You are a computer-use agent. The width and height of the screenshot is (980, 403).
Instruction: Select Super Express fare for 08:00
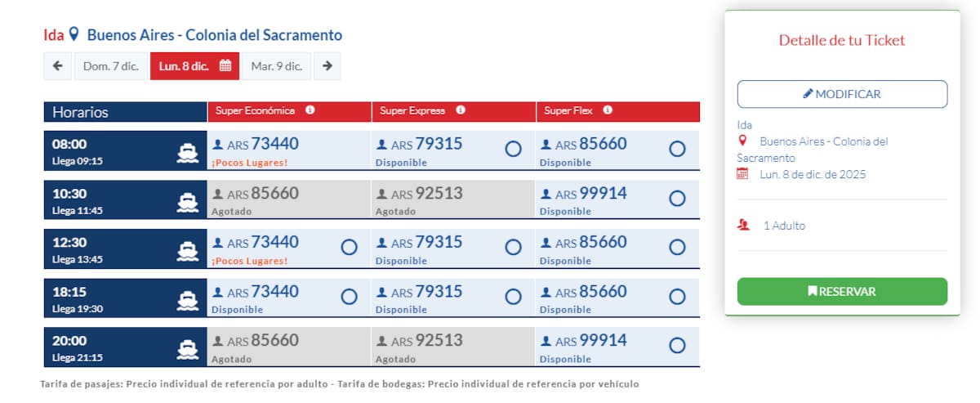[x=513, y=150]
